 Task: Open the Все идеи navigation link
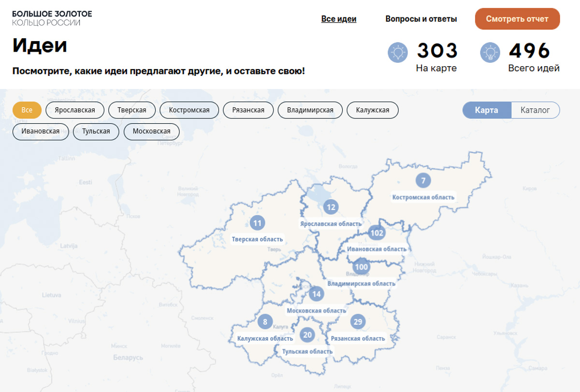338,19
